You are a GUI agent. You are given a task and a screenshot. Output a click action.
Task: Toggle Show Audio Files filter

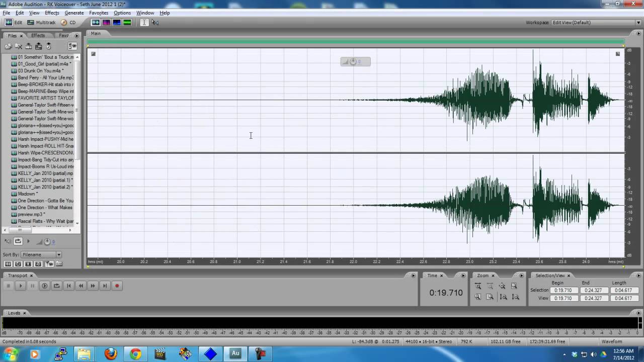pos(8,264)
